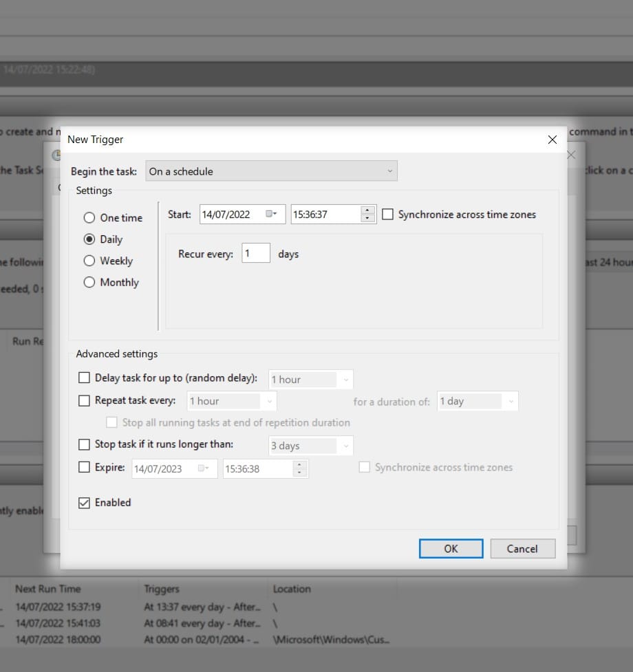Image resolution: width=633 pixels, height=672 pixels.
Task: Tick Stop task if it runs longer
Action: [x=84, y=444]
